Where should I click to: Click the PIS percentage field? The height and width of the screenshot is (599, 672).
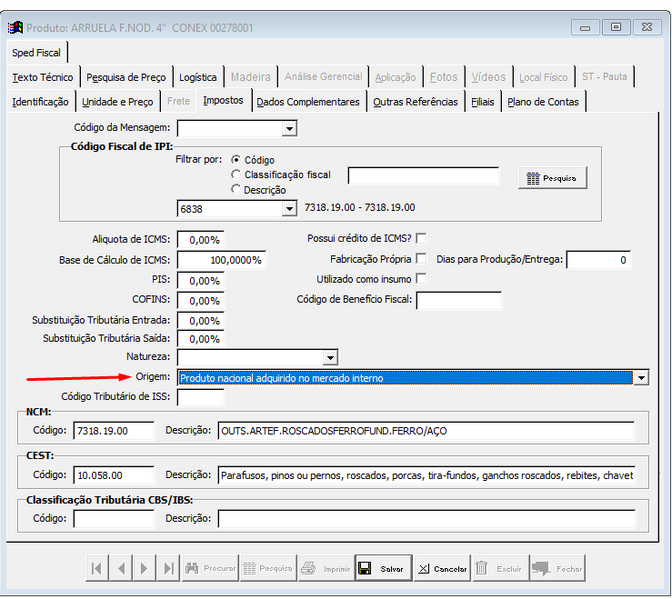tap(201, 281)
